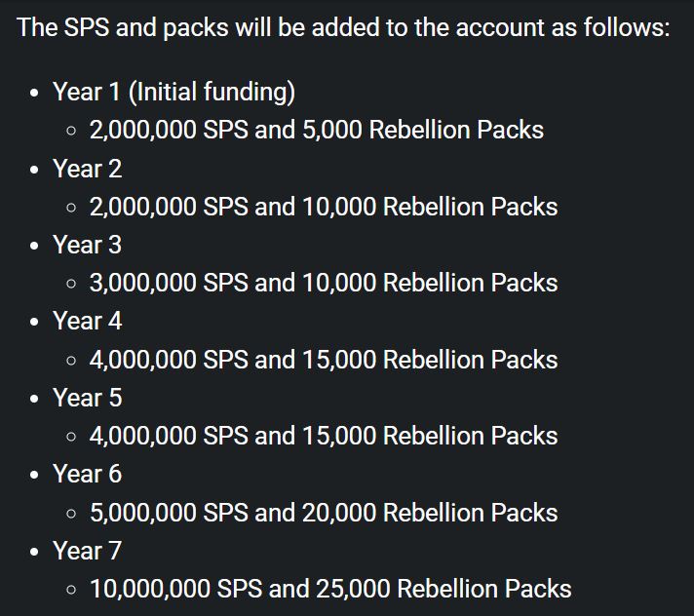
Task: Click the filled bullet next to Year 4
Action: pyautogui.click(x=34, y=322)
